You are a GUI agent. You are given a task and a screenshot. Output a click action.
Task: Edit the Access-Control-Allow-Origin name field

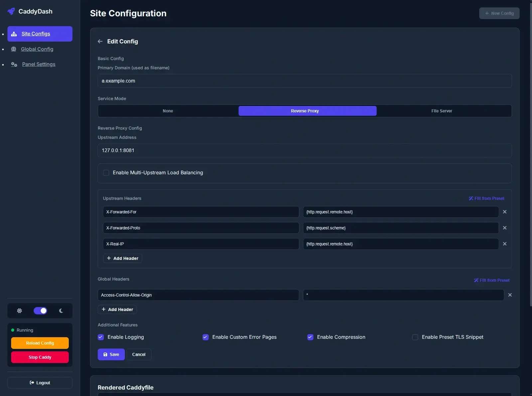pyautogui.click(x=198, y=295)
